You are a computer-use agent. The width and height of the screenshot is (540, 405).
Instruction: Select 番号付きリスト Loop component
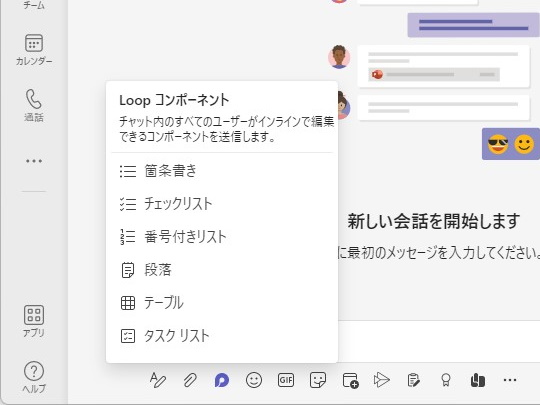click(x=222, y=237)
